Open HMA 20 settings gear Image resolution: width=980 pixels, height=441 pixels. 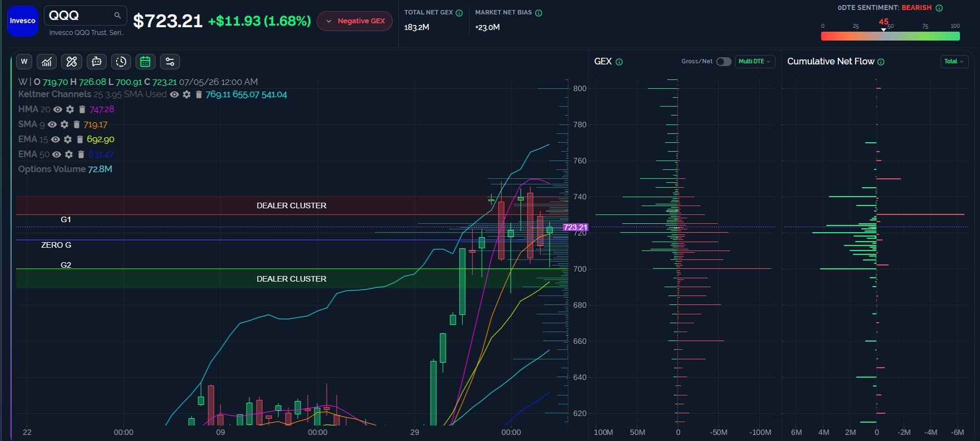69,109
